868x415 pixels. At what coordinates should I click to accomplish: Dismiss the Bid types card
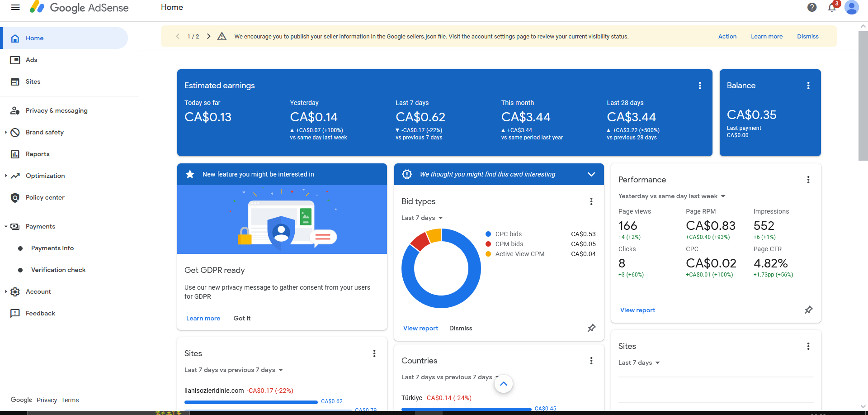461,328
